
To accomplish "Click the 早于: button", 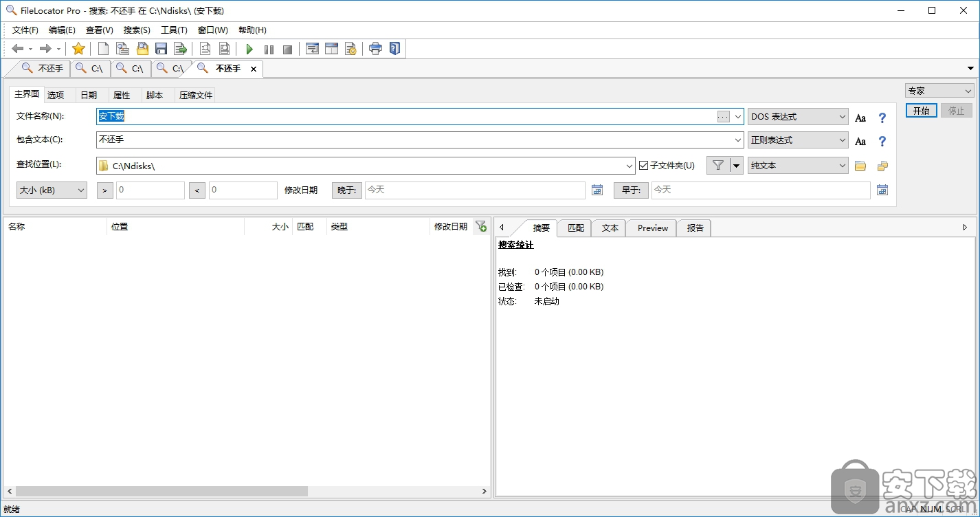I will coord(631,190).
